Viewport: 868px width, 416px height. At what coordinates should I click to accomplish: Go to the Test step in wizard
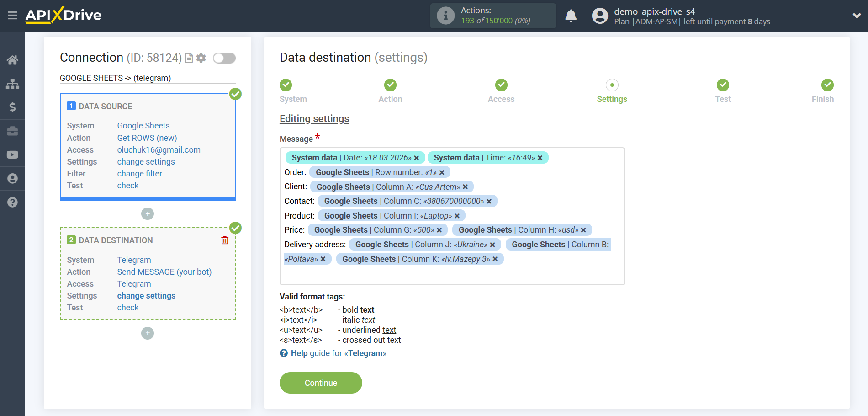click(x=723, y=85)
